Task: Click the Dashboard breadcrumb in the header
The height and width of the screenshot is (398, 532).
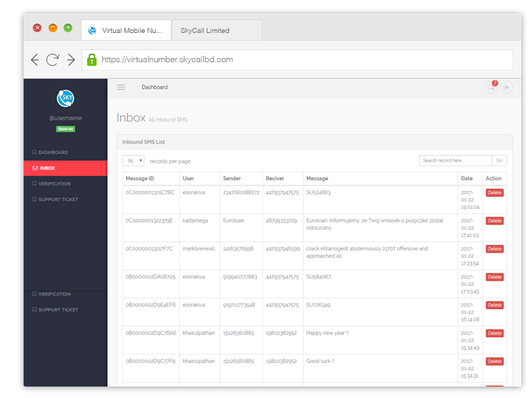Action: click(154, 87)
